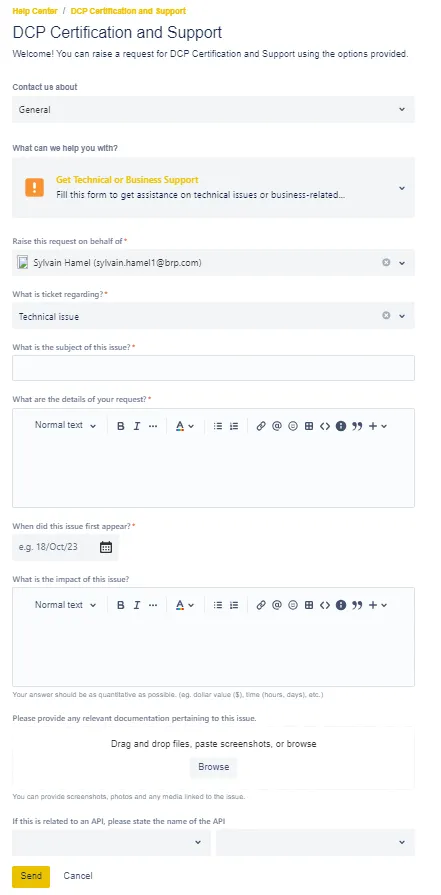Insert a table in the details editor
Screen dimensions: 441x895
309,426
